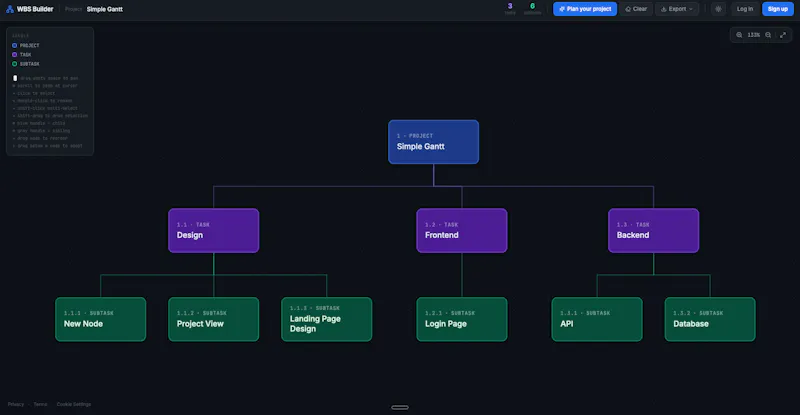The image size is (800, 415).
Task: Select the New Node subtask
Action: coord(101,319)
